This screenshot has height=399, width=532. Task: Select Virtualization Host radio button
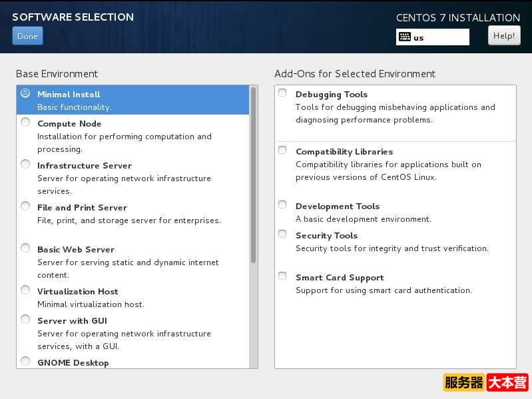point(25,290)
